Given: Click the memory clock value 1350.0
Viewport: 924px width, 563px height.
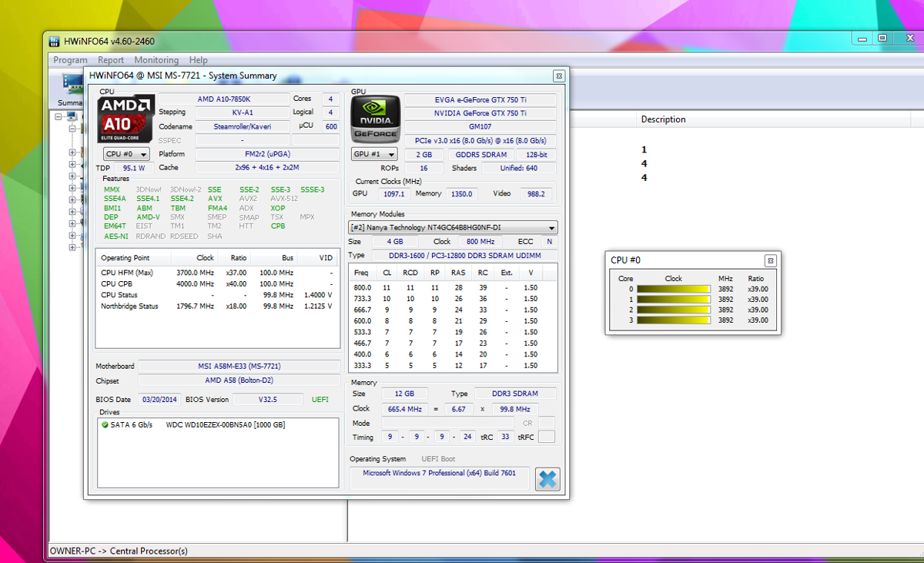Looking at the screenshot, I should 461,194.
